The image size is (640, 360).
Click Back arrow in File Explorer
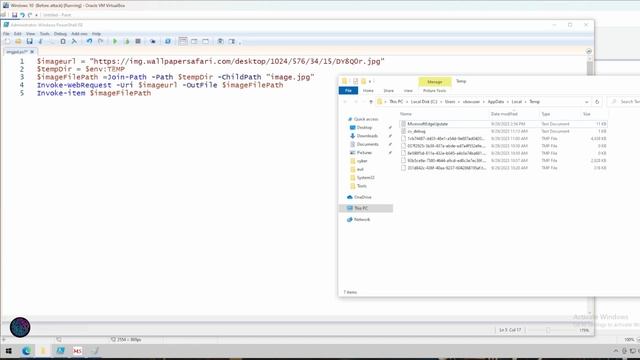345,102
